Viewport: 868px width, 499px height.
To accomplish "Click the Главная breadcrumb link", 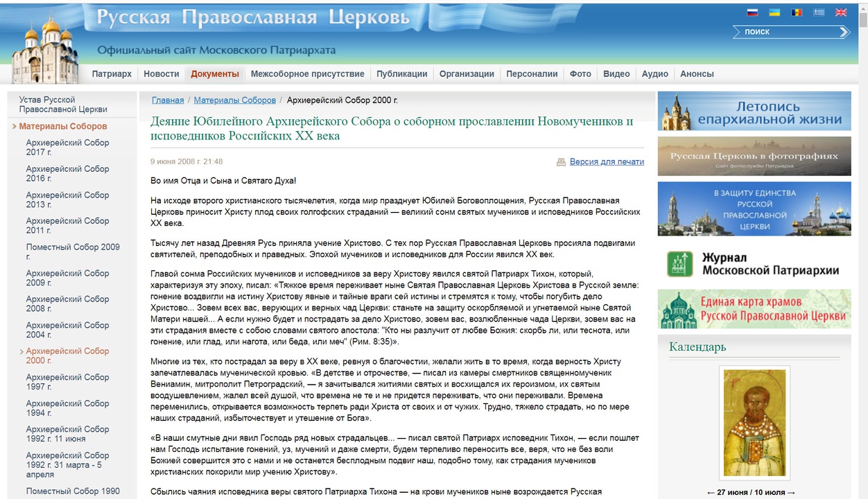I will coord(168,100).
